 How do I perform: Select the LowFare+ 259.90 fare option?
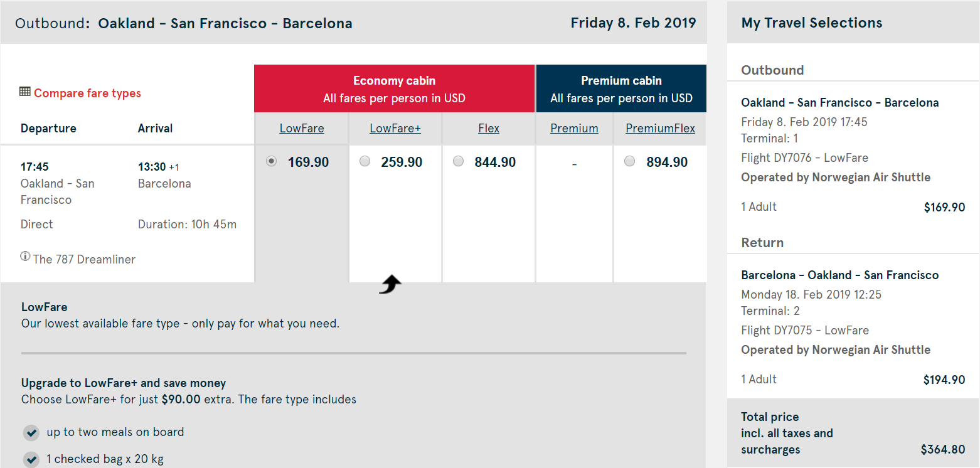point(365,162)
